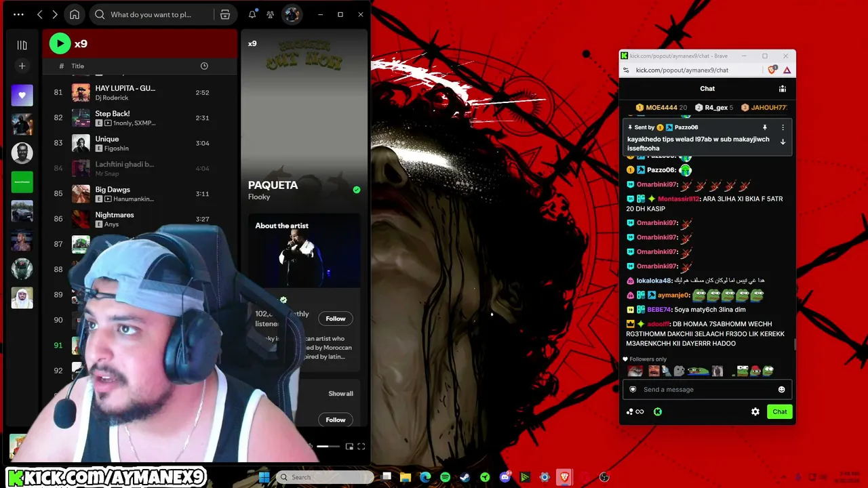This screenshot has height=488, width=868.
Task: Open chatter BEBE74 profile
Action: point(659,310)
